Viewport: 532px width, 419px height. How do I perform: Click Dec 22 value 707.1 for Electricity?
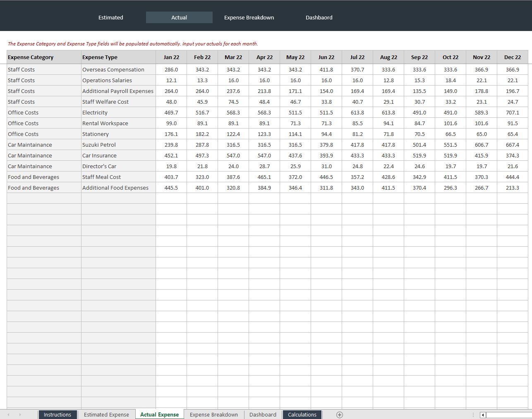[513, 112]
